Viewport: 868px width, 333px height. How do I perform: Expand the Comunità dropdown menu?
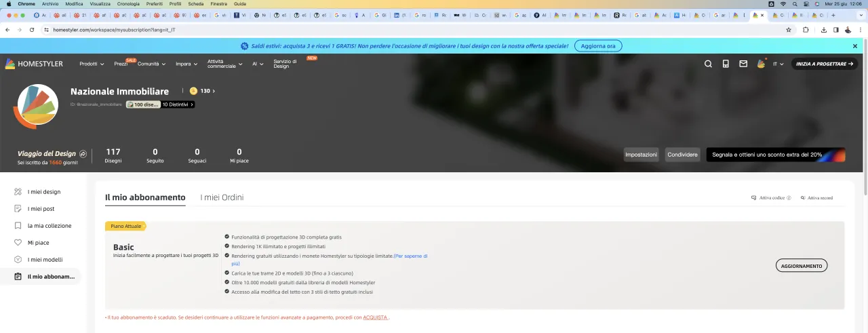pos(151,64)
